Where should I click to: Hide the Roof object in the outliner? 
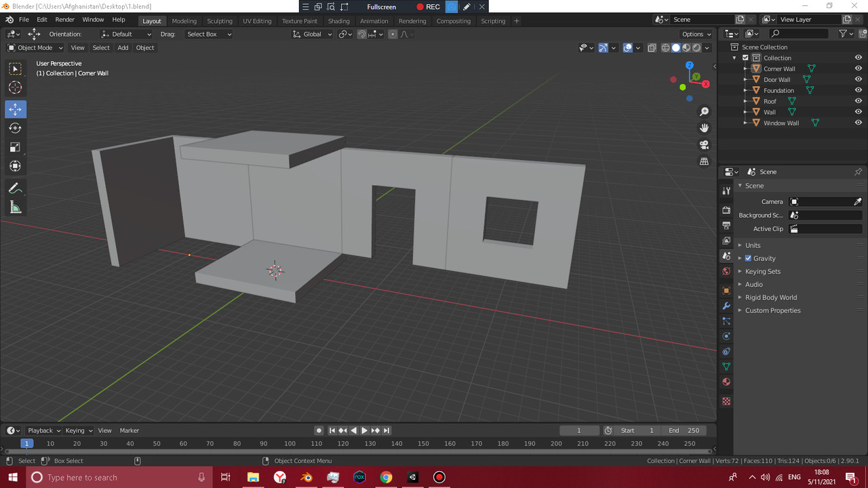(858, 100)
